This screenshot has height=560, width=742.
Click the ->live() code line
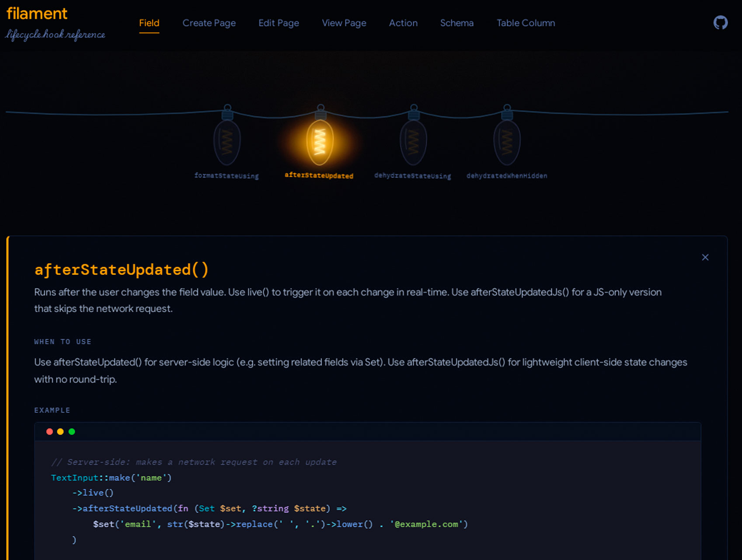tap(93, 493)
